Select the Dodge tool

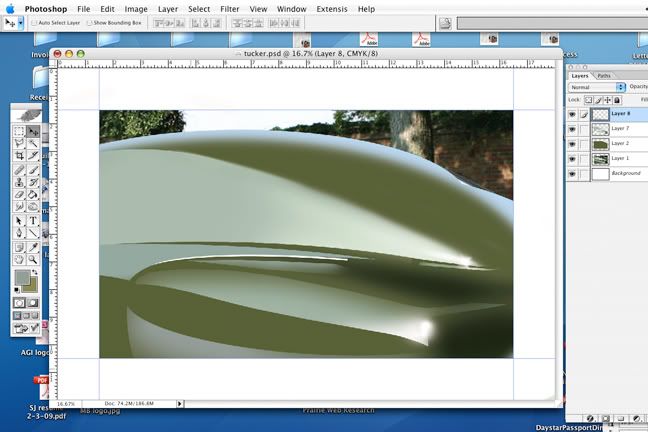33,206
